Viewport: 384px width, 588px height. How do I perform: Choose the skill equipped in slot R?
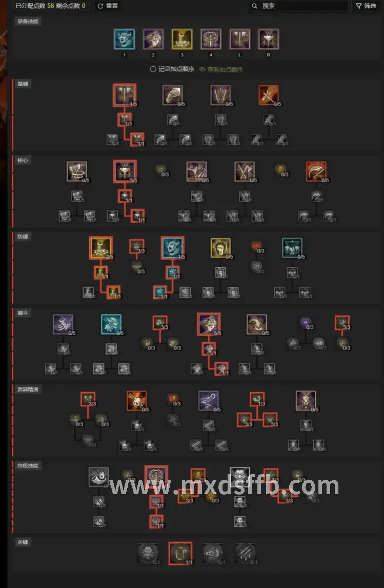coord(269,40)
